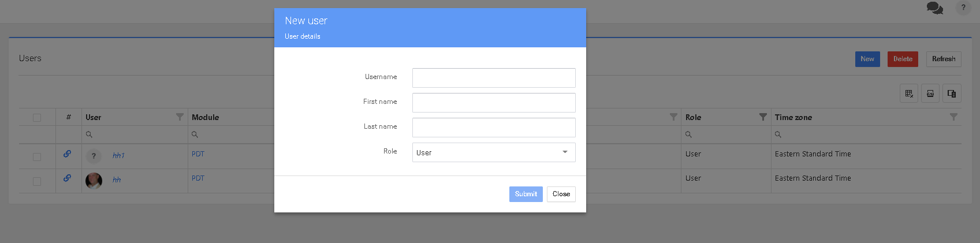The height and width of the screenshot is (243, 980).
Task: Check the checkbox for user hh1 row
Action: (37, 157)
